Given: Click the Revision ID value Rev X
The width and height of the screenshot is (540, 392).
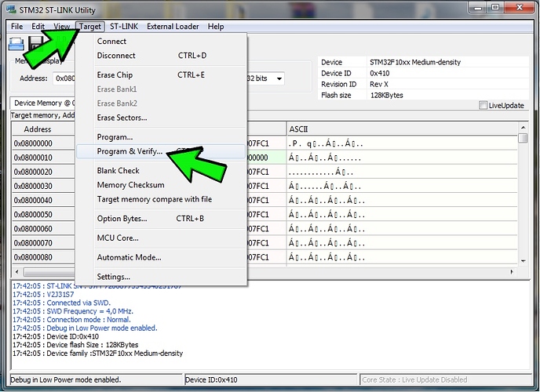Looking at the screenshot, I should 379,84.
